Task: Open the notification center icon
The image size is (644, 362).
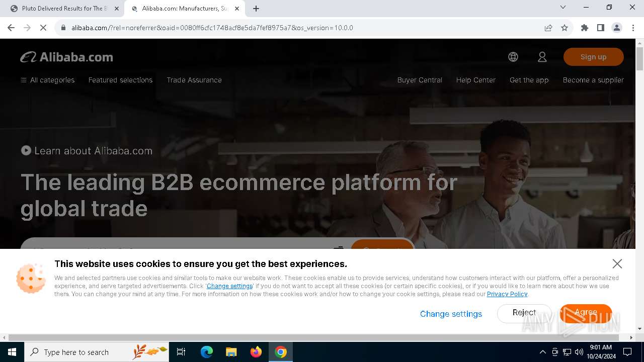Action: [x=627, y=352]
